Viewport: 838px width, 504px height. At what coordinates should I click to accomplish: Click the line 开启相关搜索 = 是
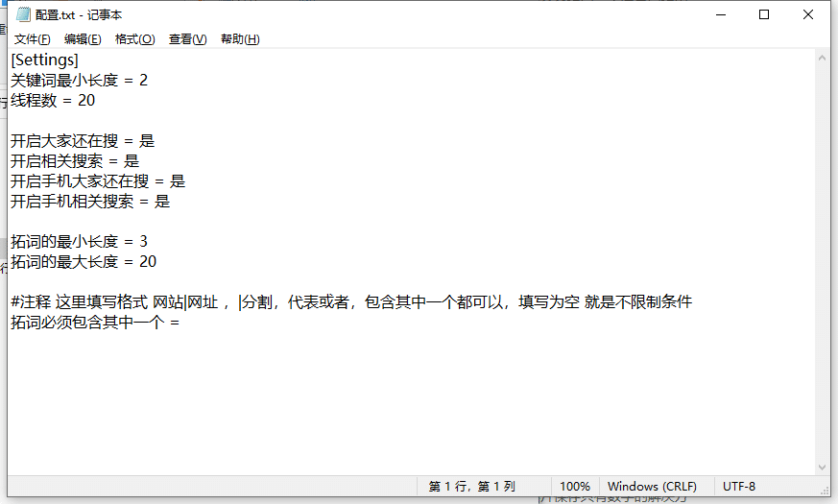[x=75, y=161]
